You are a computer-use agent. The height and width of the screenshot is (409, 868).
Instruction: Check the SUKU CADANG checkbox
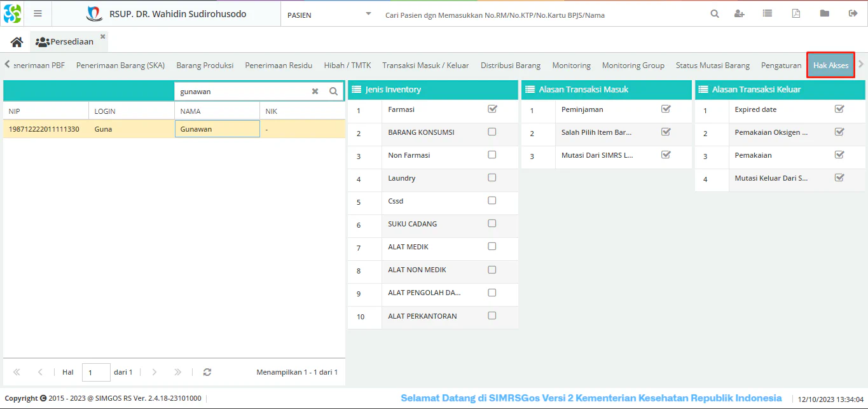(492, 223)
